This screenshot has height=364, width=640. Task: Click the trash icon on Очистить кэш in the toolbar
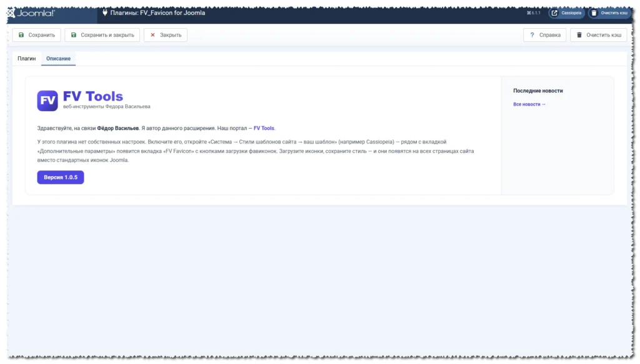tap(579, 35)
